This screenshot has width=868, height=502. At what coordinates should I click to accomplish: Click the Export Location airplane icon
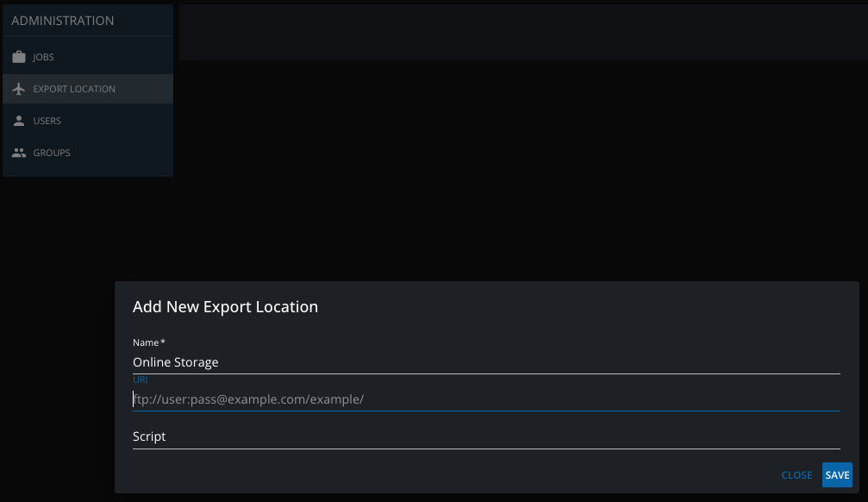pyautogui.click(x=19, y=89)
